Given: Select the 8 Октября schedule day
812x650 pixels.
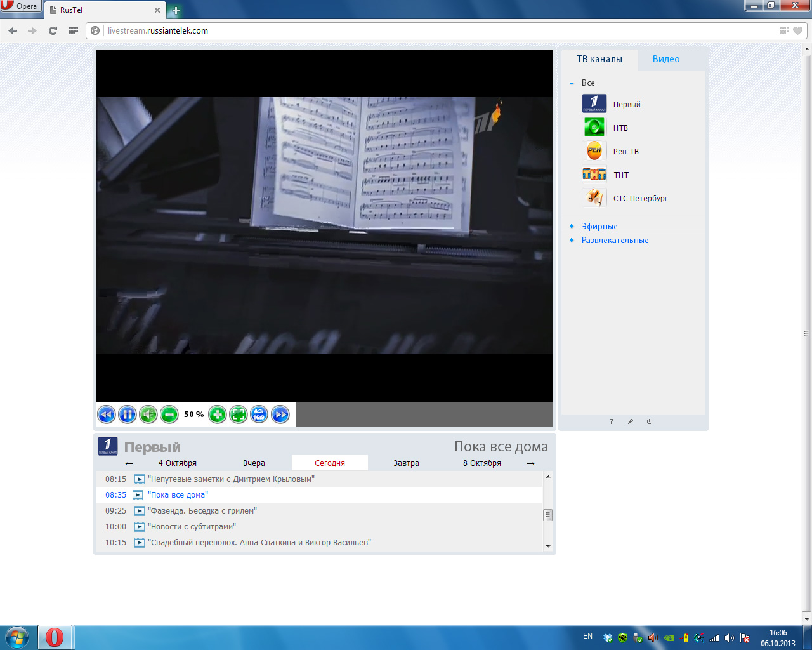Looking at the screenshot, I should [x=482, y=463].
